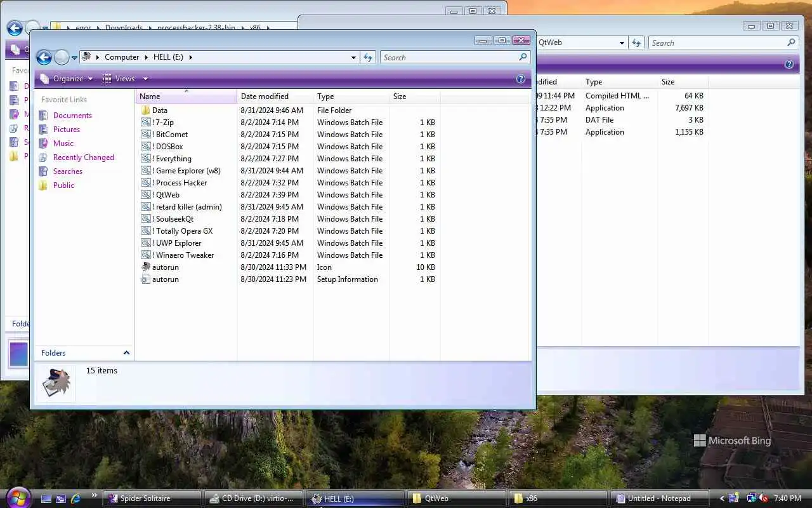The width and height of the screenshot is (812, 508).
Task: Click Computer in the breadcrumb path
Action: coord(122,57)
